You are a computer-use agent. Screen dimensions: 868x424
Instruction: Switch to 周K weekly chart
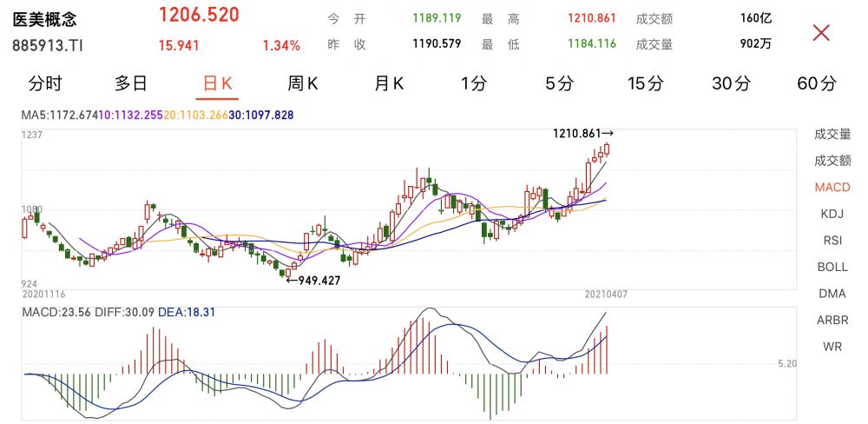tap(303, 83)
